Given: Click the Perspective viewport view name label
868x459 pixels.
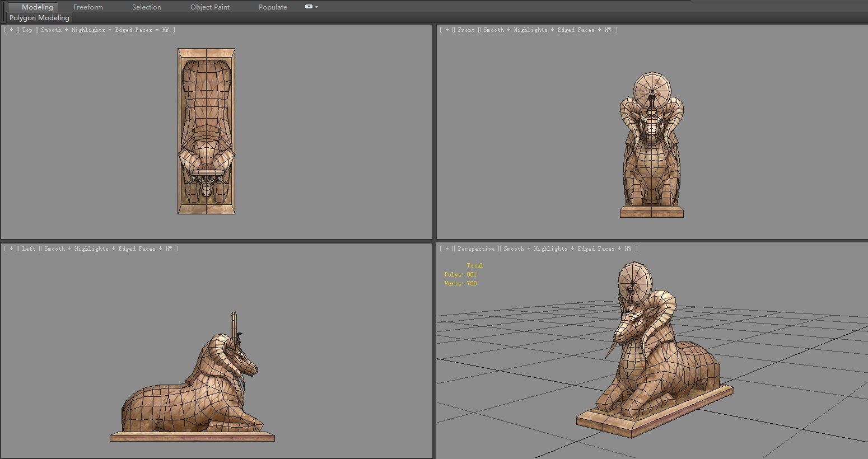Looking at the screenshot, I should tap(476, 249).
